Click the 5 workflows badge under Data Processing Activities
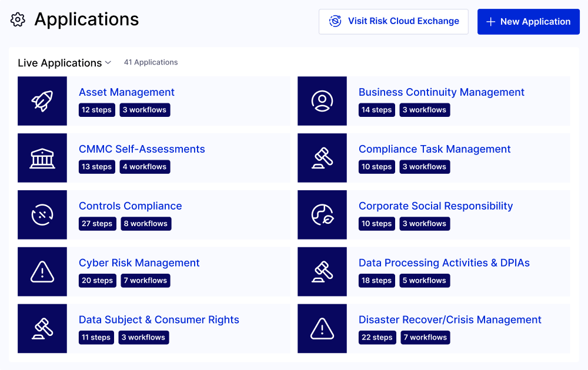This screenshot has height=370, width=588. 425,281
